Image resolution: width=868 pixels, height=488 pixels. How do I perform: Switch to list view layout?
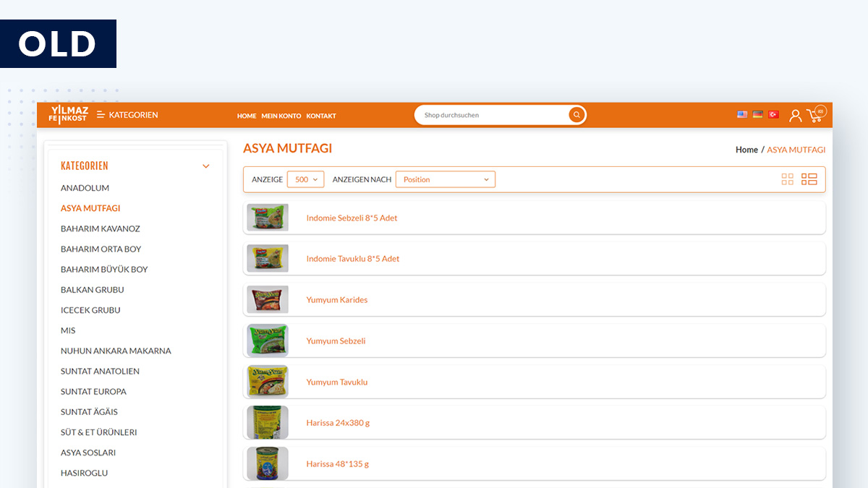809,179
